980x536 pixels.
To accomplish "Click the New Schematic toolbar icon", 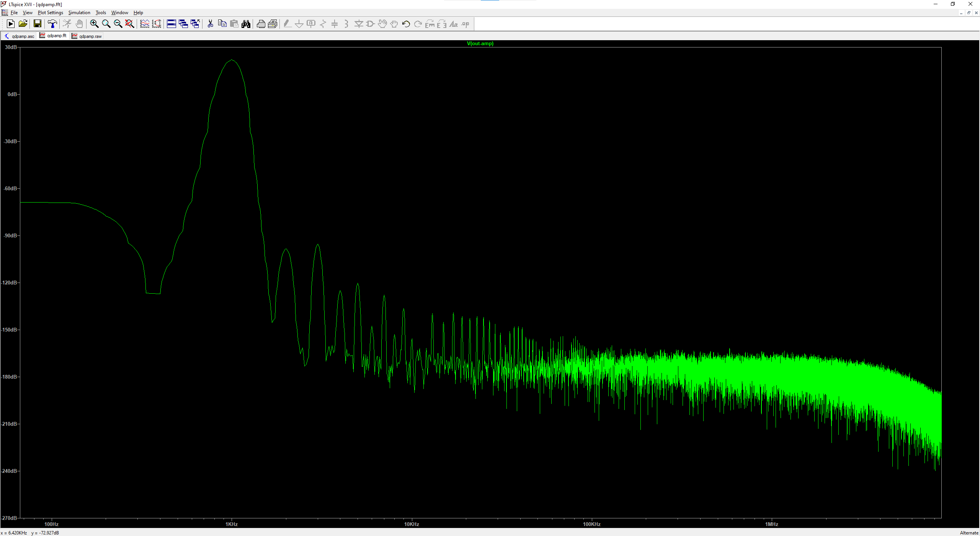I will (11, 24).
